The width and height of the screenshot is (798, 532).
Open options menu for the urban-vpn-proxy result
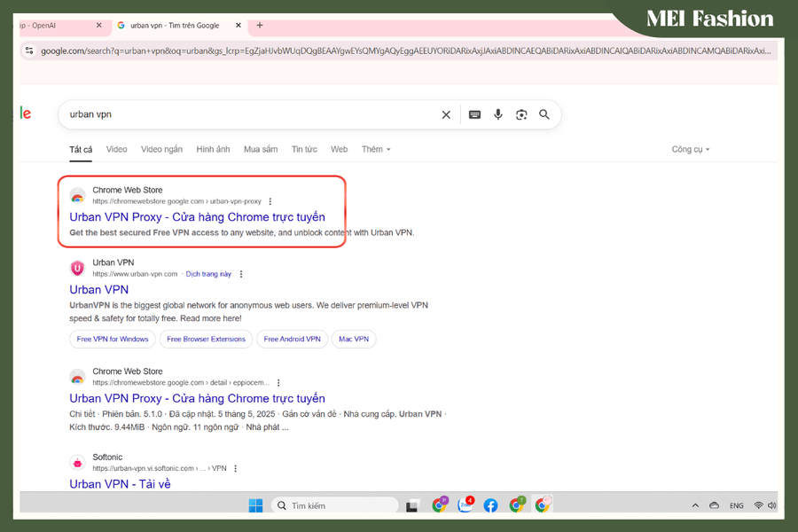(270, 201)
